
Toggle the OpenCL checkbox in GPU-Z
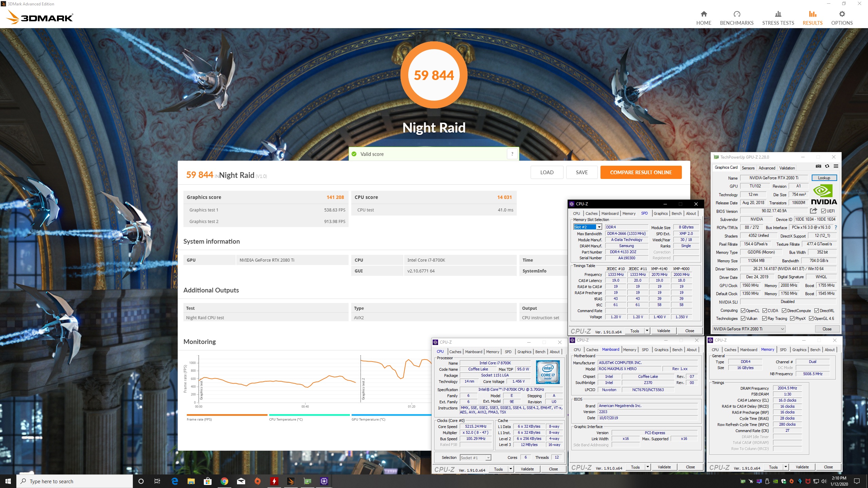coord(743,311)
